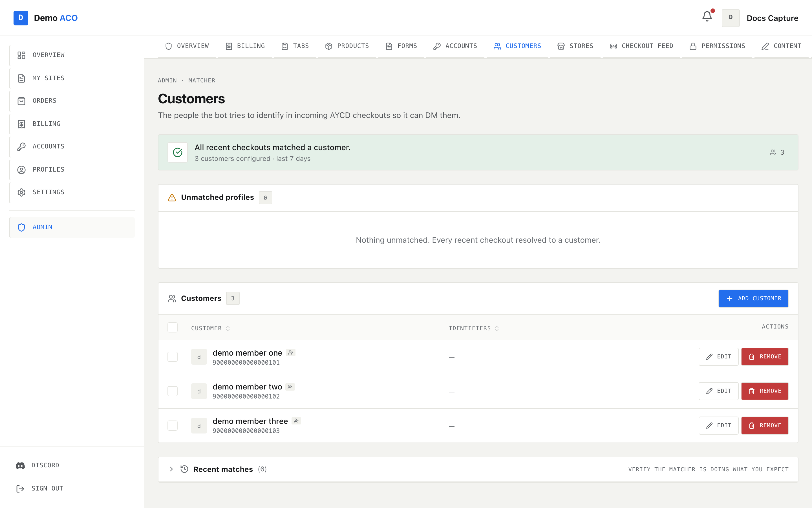Open the Forms tab
The image size is (812, 508).
(401, 46)
